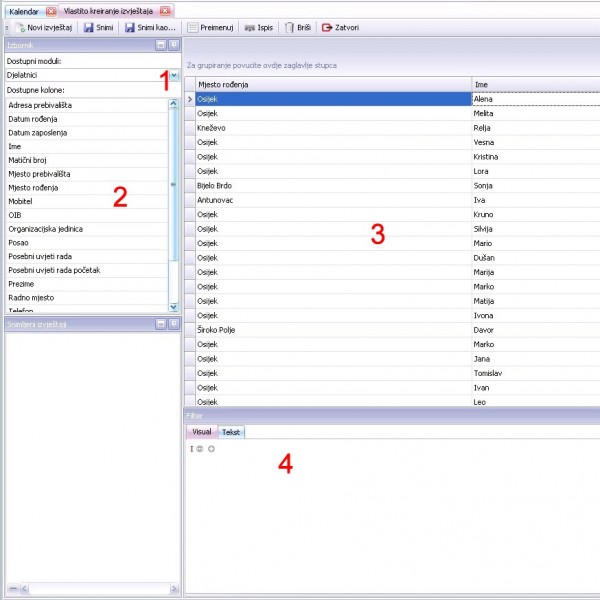Click the columns list scroll-up arrow
Screen dimensions: 600x600
click(x=173, y=103)
